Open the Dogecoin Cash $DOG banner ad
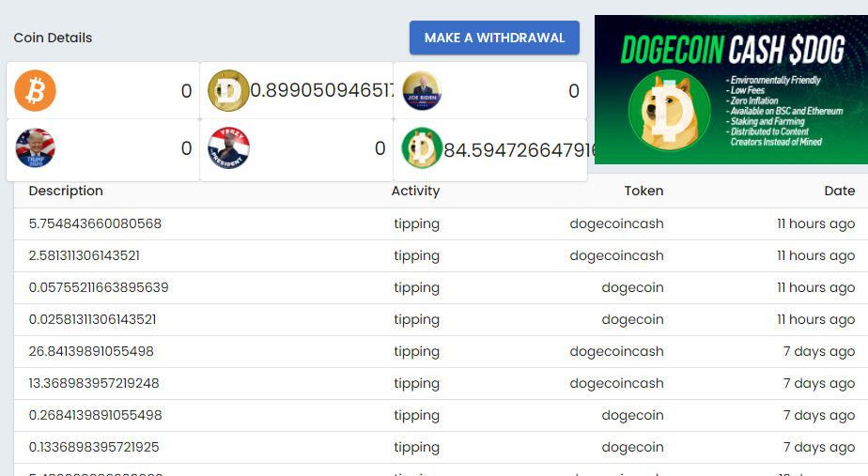This screenshot has height=476, width=868. (731, 90)
